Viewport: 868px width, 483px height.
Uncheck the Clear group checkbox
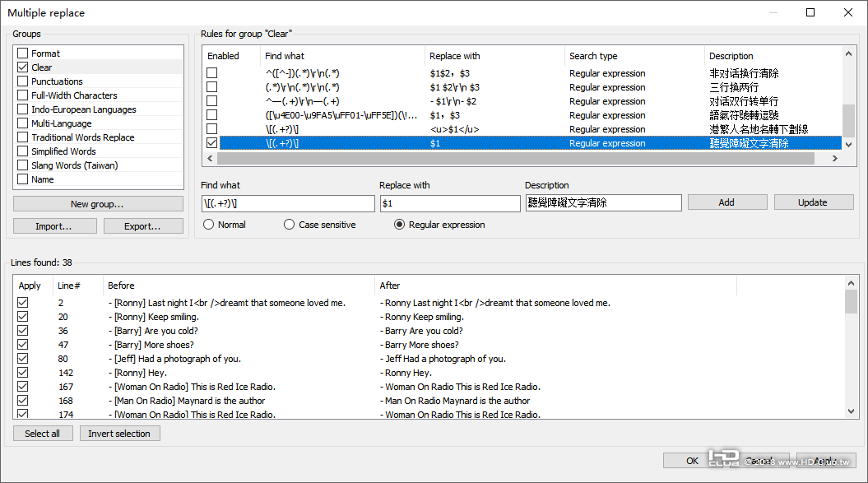pyautogui.click(x=22, y=67)
